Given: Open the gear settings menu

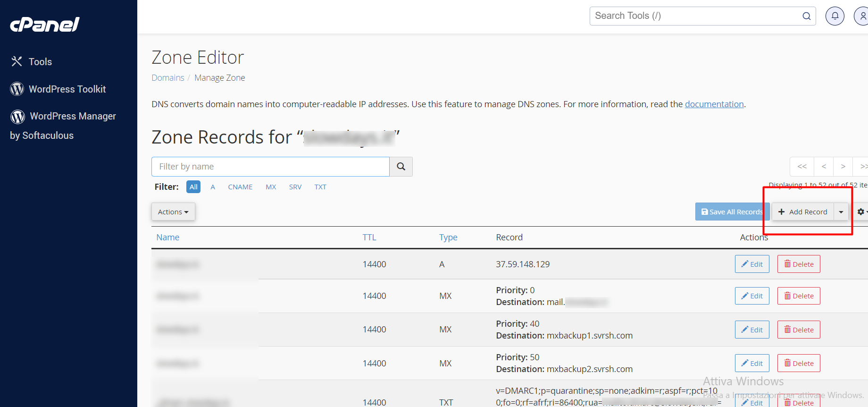Looking at the screenshot, I should point(861,212).
